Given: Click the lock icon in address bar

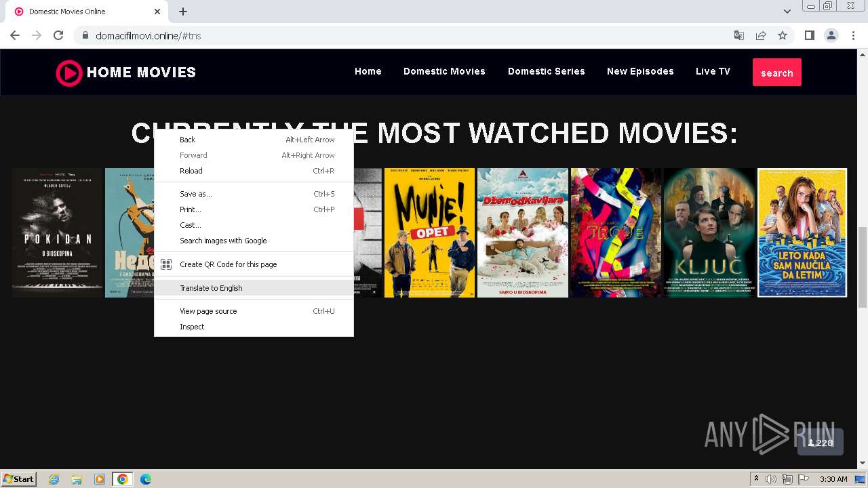Looking at the screenshot, I should [x=85, y=35].
